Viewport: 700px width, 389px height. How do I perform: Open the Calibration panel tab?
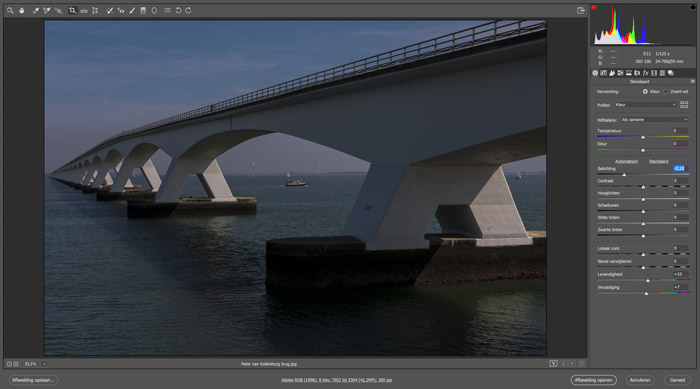654,73
